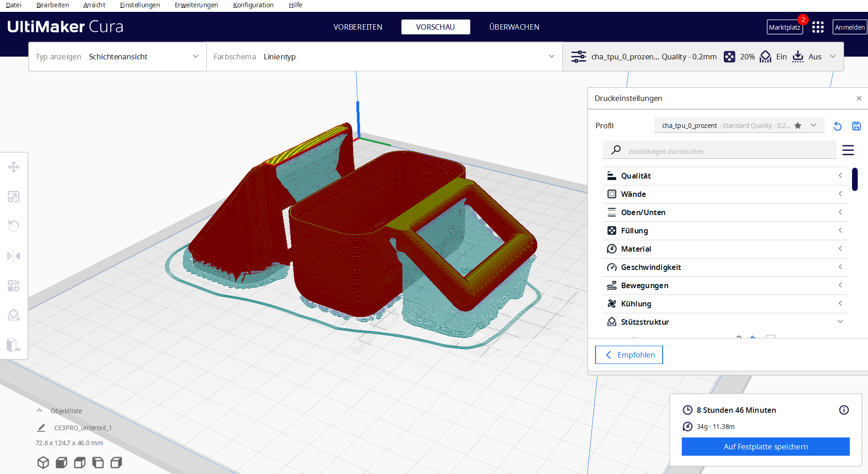Show print info with the circled i icon
The image size is (868, 474).
(x=844, y=410)
